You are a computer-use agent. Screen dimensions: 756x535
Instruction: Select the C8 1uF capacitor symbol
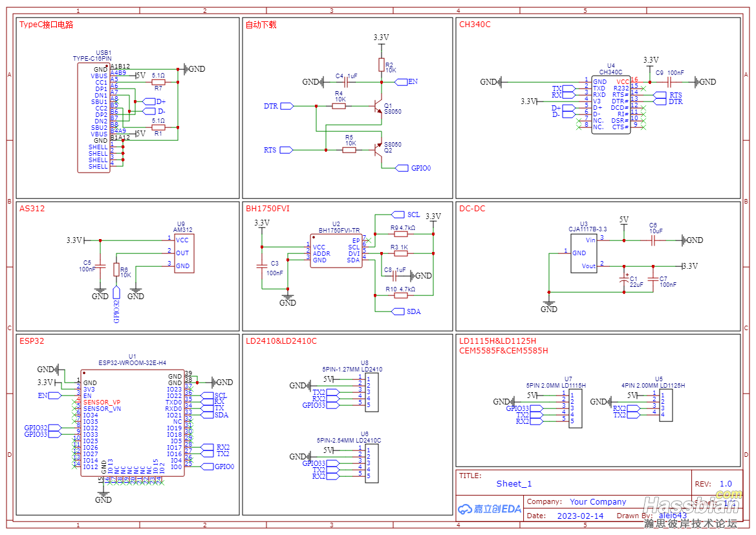coord(394,276)
